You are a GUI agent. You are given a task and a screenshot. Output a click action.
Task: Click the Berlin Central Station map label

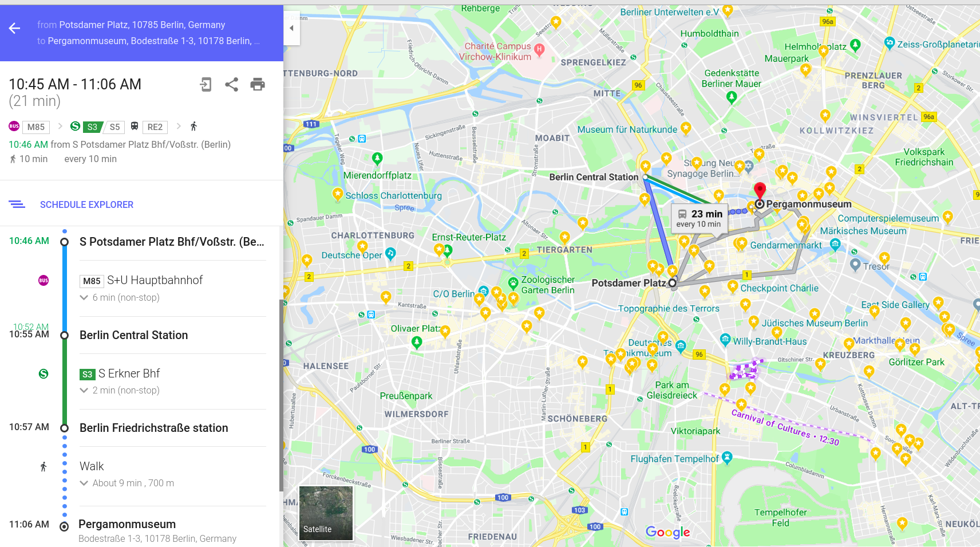(x=594, y=177)
